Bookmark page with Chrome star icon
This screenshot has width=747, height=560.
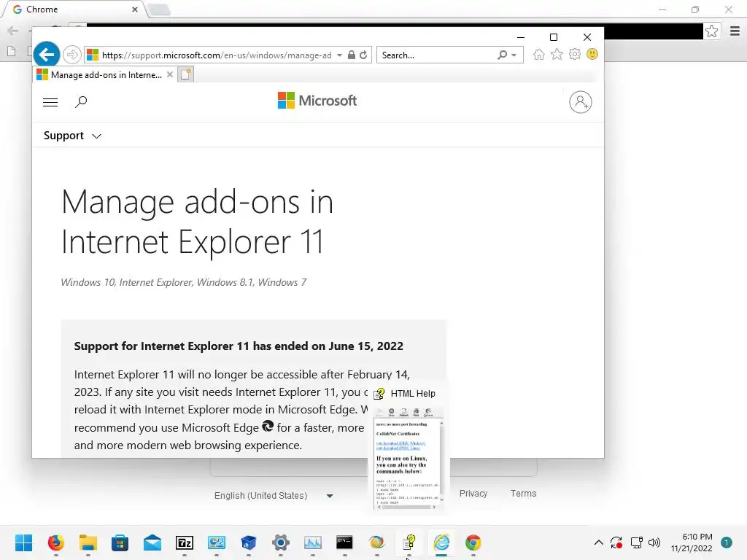click(712, 31)
